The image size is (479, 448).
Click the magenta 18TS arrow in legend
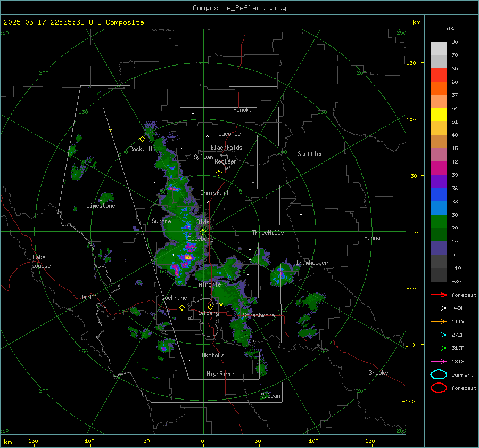pyautogui.click(x=439, y=362)
